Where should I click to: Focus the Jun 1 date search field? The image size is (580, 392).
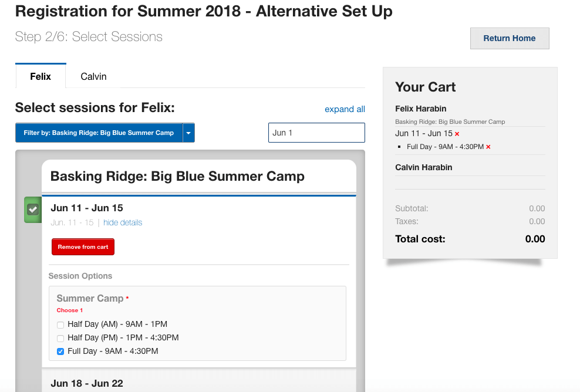pos(316,133)
